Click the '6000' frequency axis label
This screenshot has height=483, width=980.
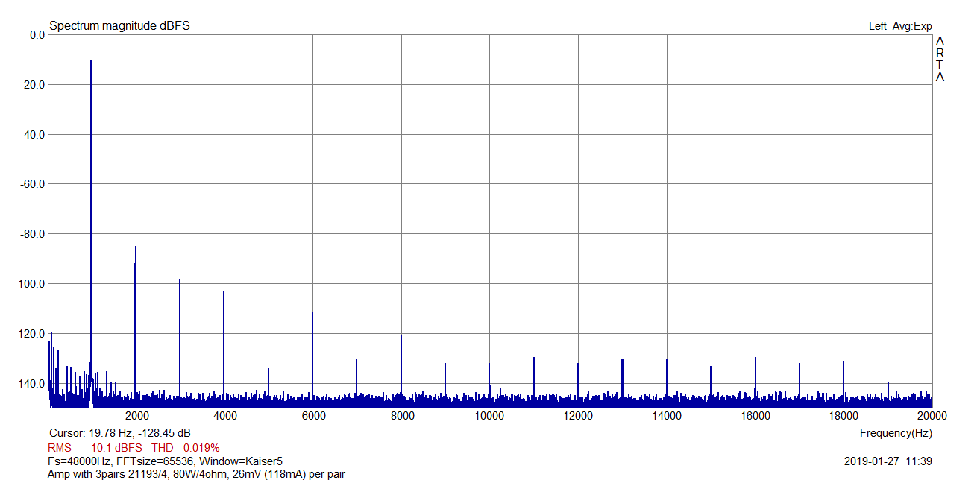click(x=313, y=416)
